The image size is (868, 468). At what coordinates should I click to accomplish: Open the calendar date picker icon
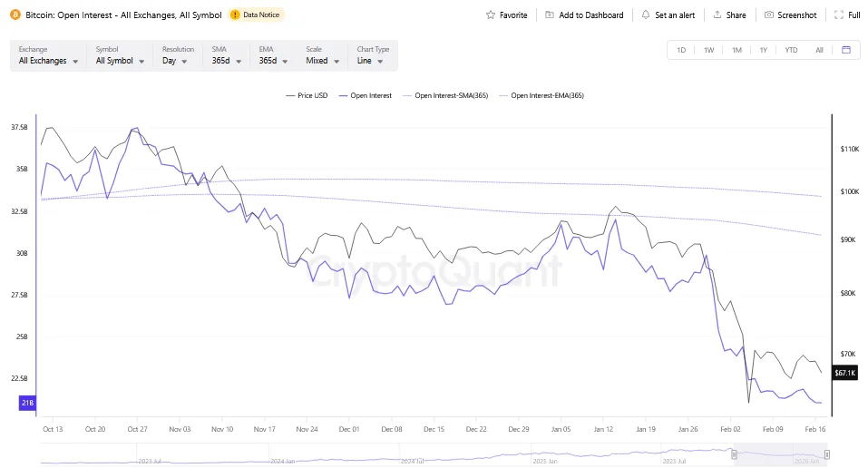tap(845, 50)
